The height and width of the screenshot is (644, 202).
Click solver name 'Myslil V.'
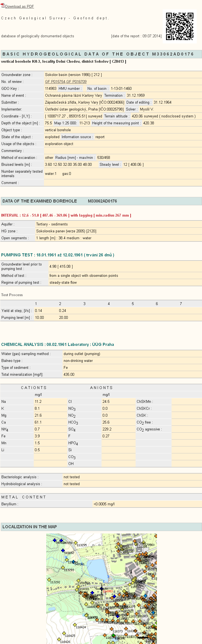click(x=147, y=109)
